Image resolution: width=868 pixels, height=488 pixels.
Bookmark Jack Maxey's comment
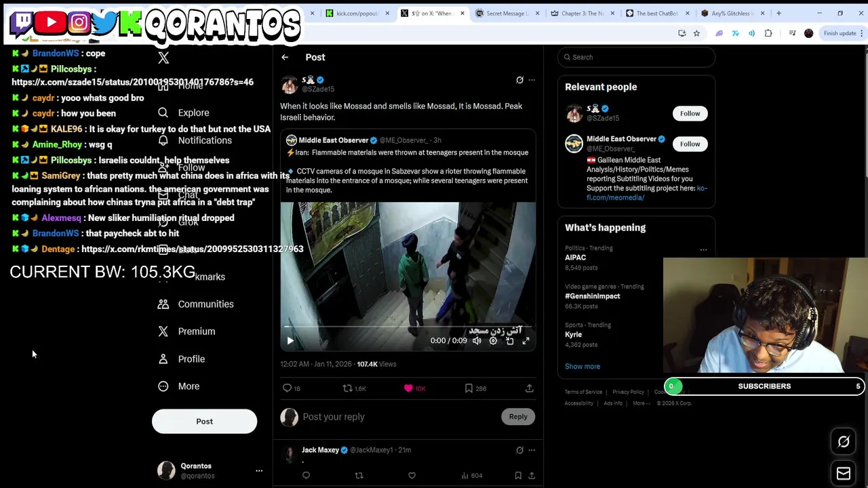[518, 476]
